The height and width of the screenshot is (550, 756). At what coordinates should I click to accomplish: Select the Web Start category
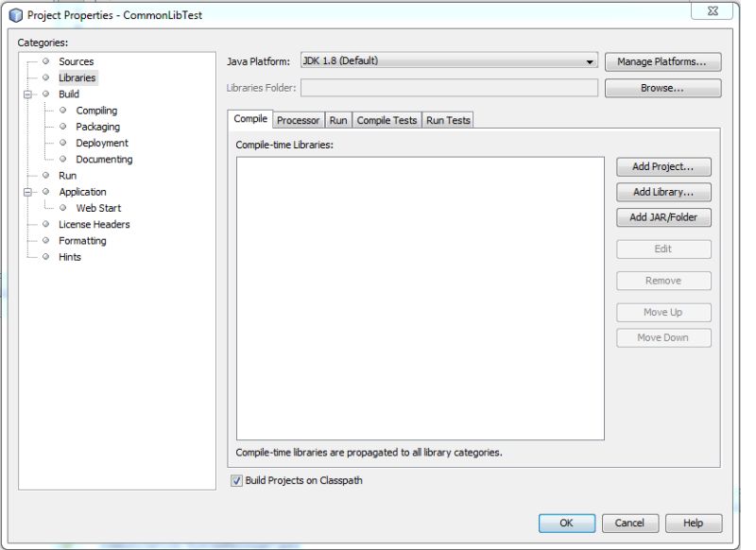[97, 208]
